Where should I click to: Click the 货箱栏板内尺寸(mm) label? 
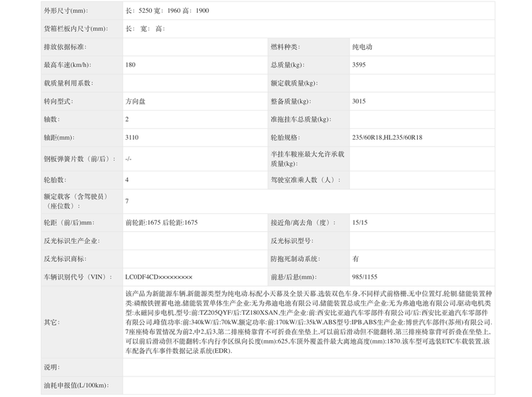(76, 28)
